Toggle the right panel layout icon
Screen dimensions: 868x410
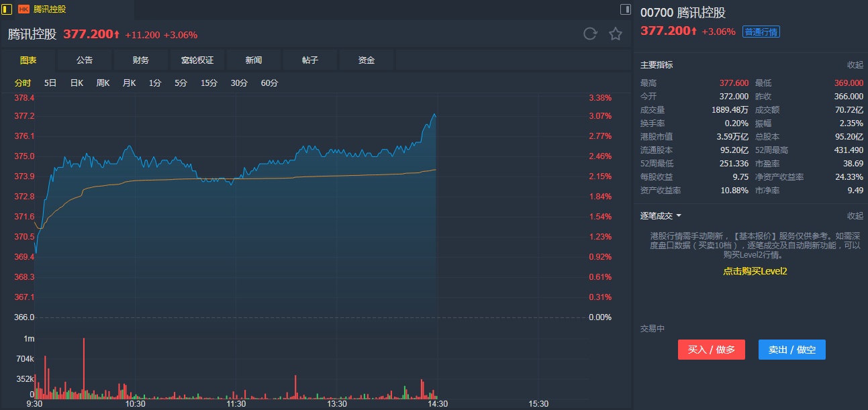pyautogui.click(x=625, y=9)
